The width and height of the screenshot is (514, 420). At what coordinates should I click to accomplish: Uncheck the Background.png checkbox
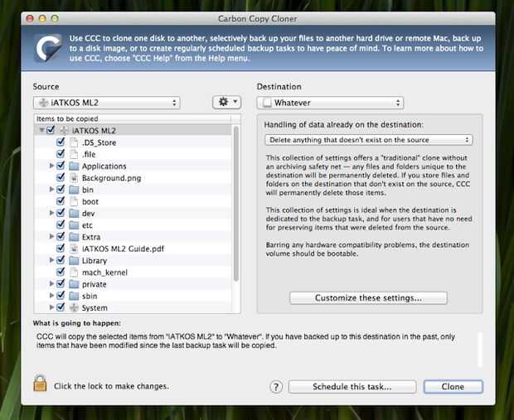click(x=61, y=177)
